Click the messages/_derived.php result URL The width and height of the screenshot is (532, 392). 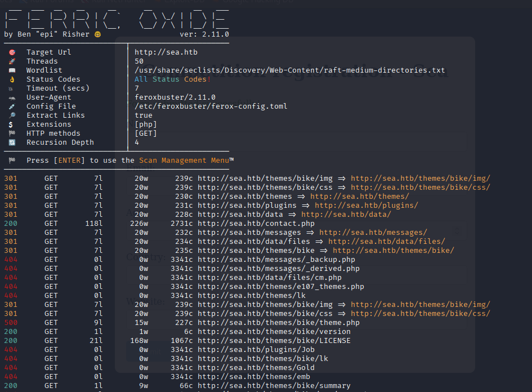coord(279,269)
